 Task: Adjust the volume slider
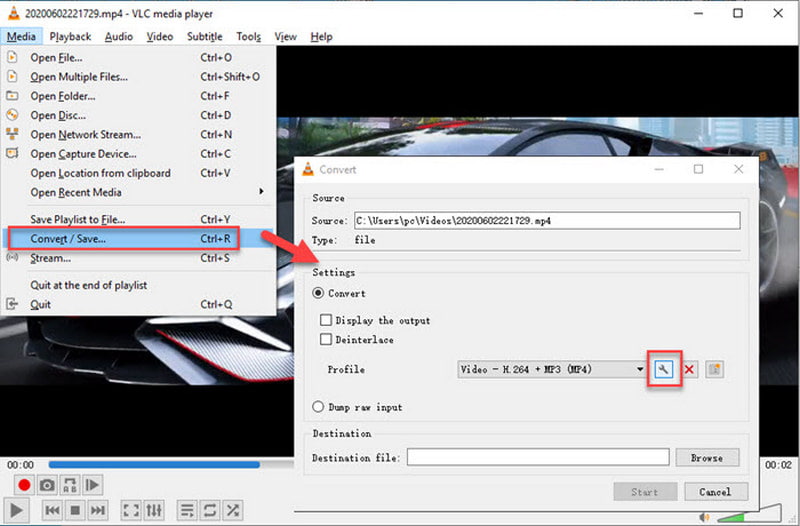tap(749, 514)
